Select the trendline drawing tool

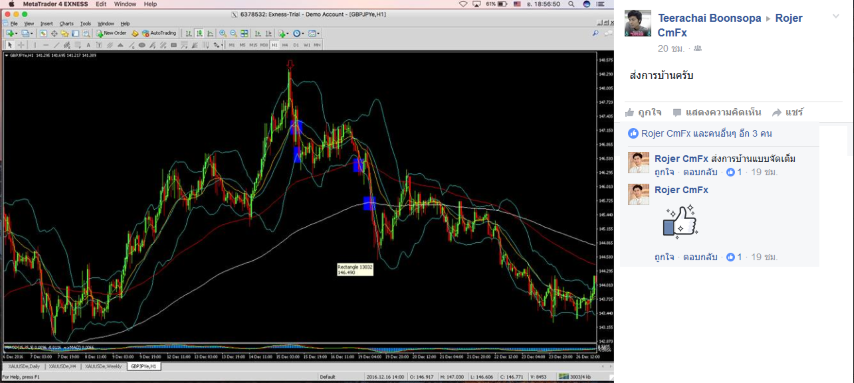click(56, 45)
